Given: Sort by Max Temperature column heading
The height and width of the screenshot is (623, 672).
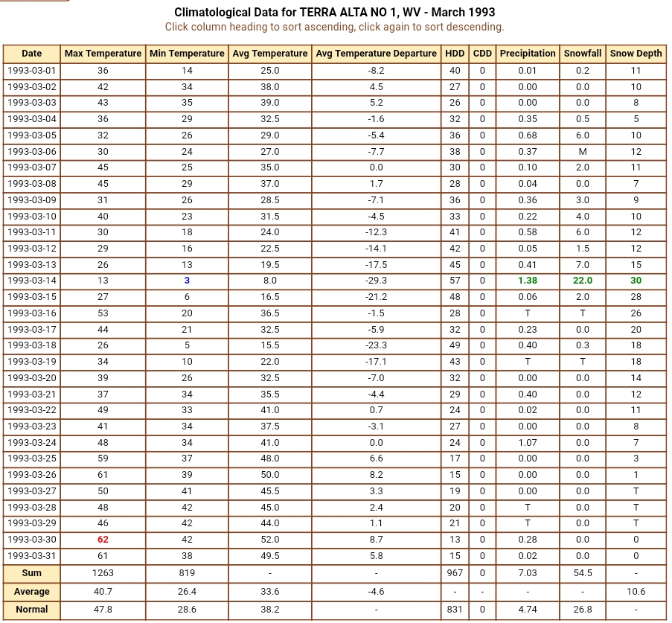Looking at the screenshot, I should pyautogui.click(x=103, y=54).
